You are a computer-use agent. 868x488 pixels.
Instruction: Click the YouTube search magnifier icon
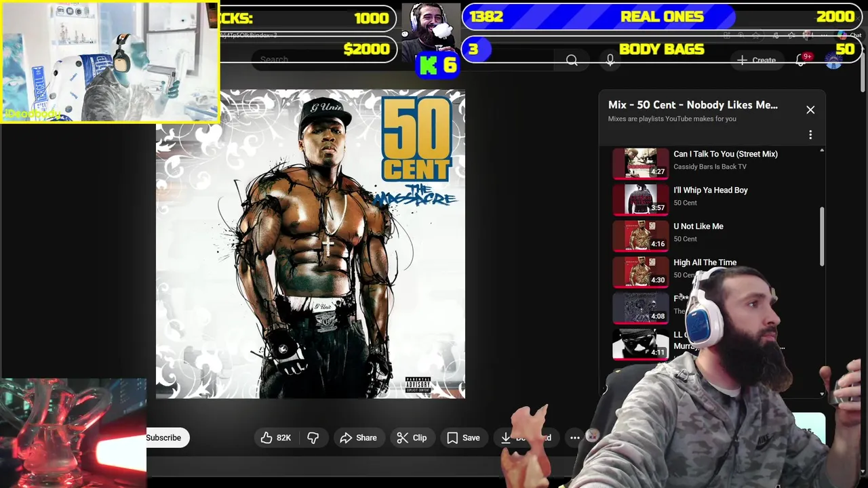pyautogui.click(x=572, y=60)
